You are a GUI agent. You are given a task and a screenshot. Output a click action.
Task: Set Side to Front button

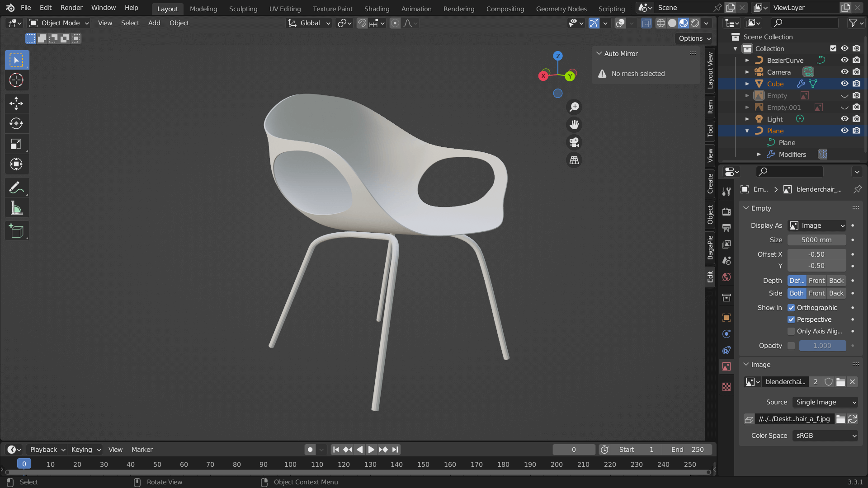point(816,293)
